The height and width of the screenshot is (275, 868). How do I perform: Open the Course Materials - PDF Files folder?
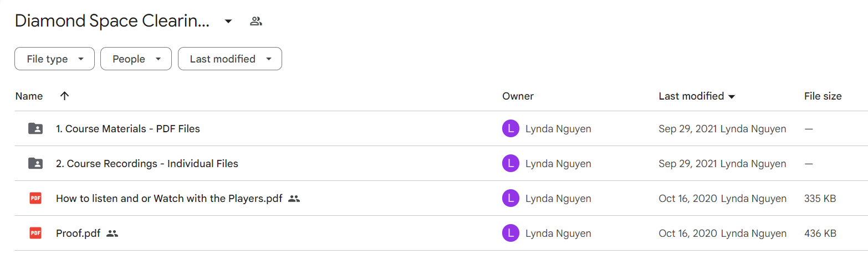click(128, 129)
